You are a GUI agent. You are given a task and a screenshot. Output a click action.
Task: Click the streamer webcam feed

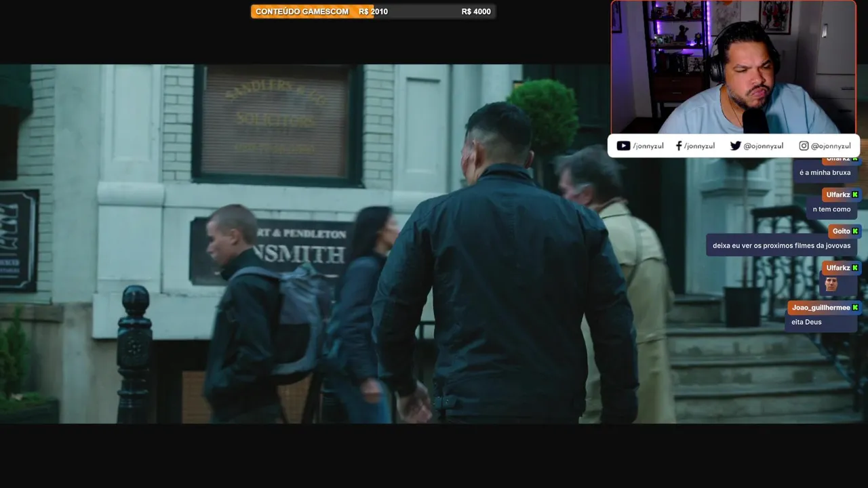[733, 68]
